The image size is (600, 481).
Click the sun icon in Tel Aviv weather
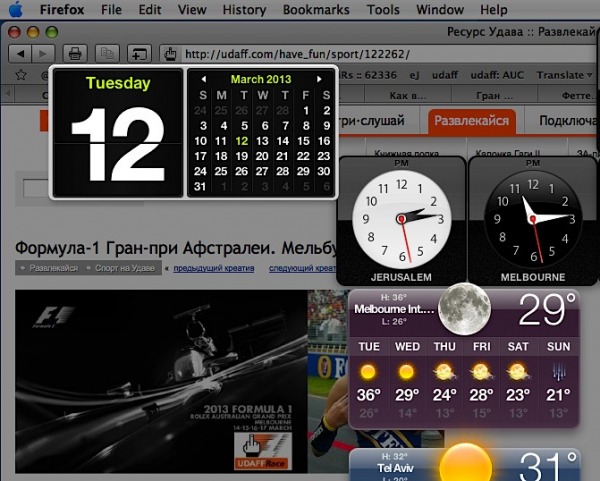tap(465, 463)
